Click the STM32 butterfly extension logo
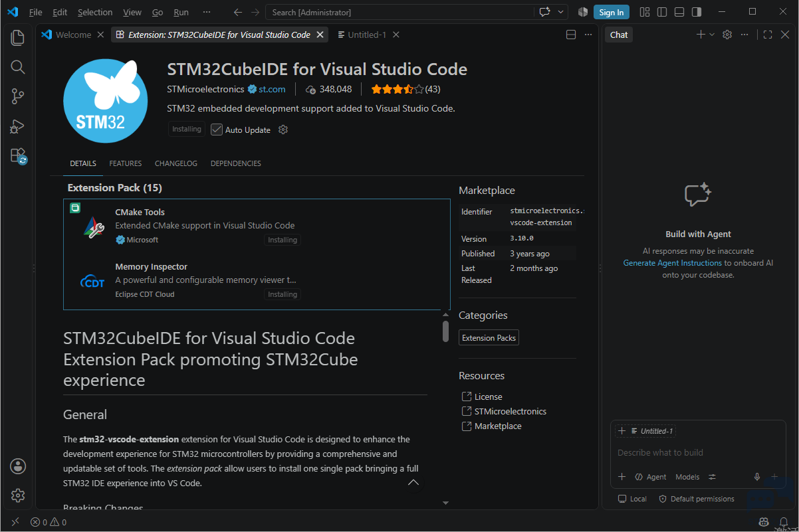The height and width of the screenshot is (532, 799). (105, 101)
